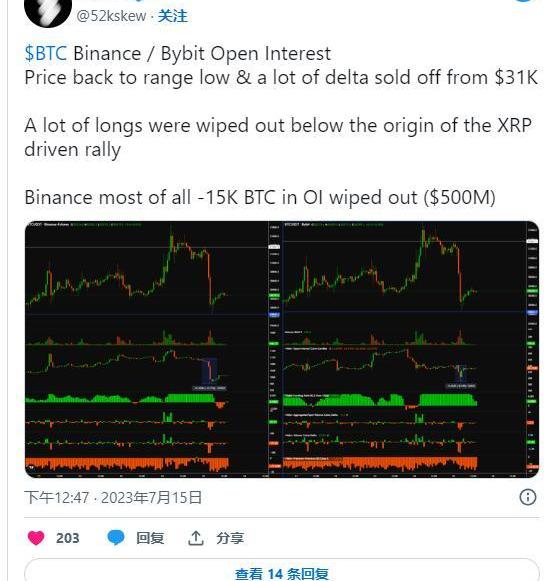
Task: Click the Binance price axis between the charts
Action: tap(275, 349)
